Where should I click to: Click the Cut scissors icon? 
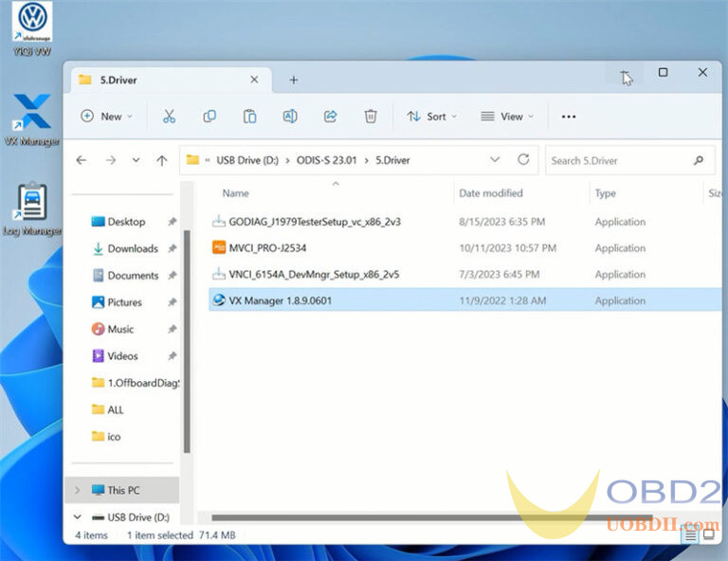169,117
